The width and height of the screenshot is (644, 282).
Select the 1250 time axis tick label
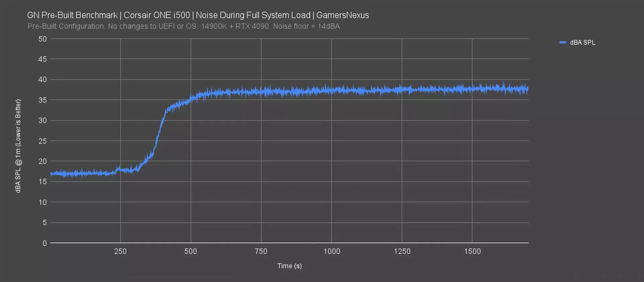[402, 251]
